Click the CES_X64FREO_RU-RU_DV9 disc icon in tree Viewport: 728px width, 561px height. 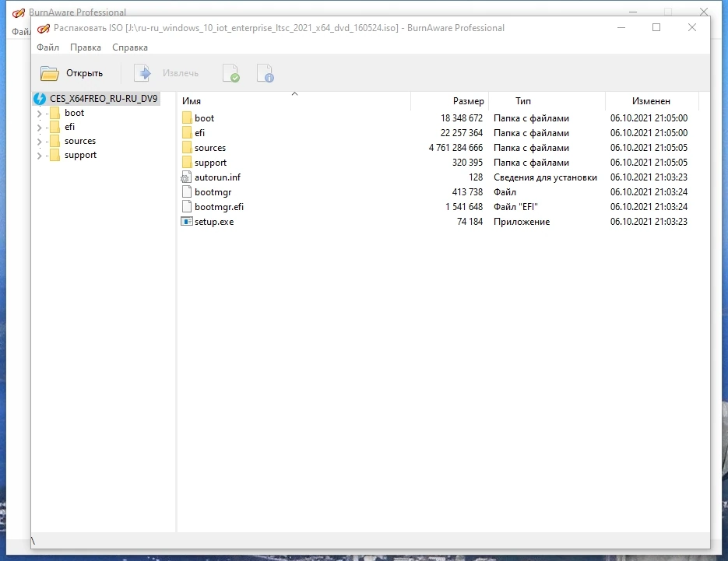point(40,98)
